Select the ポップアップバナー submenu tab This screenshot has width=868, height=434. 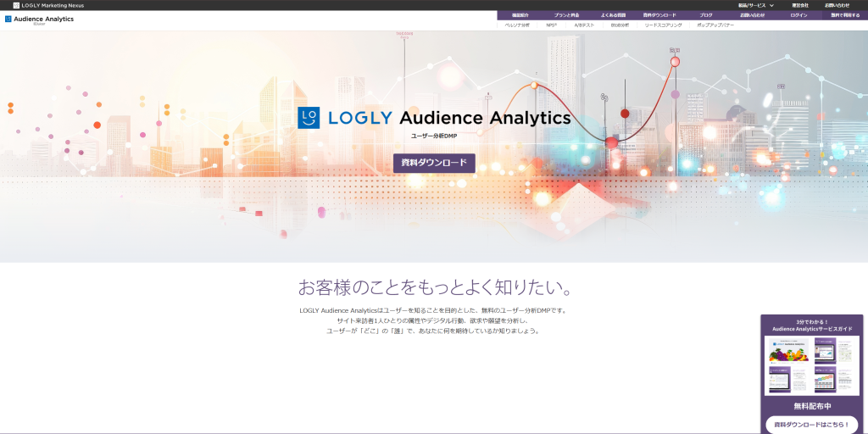715,25
